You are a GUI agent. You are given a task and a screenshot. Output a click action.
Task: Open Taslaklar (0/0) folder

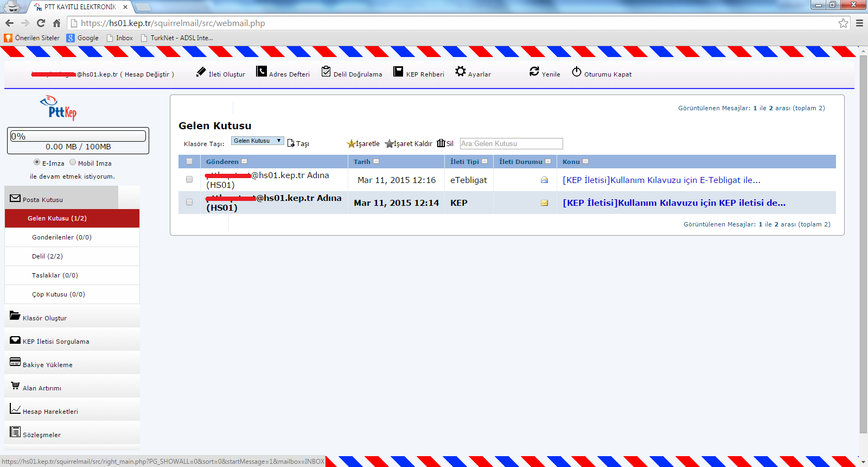click(72, 275)
